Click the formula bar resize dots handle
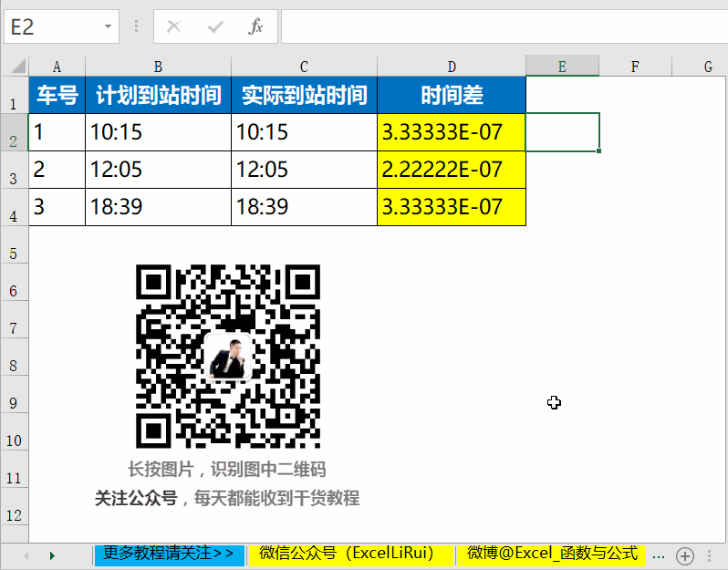728x570 pixels. [136, 26]
